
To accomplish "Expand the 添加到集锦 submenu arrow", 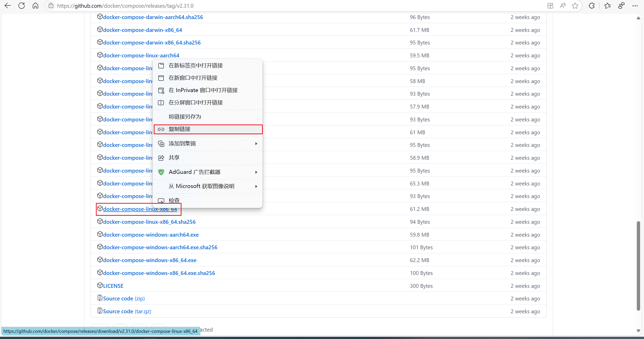I will point(256,144).
